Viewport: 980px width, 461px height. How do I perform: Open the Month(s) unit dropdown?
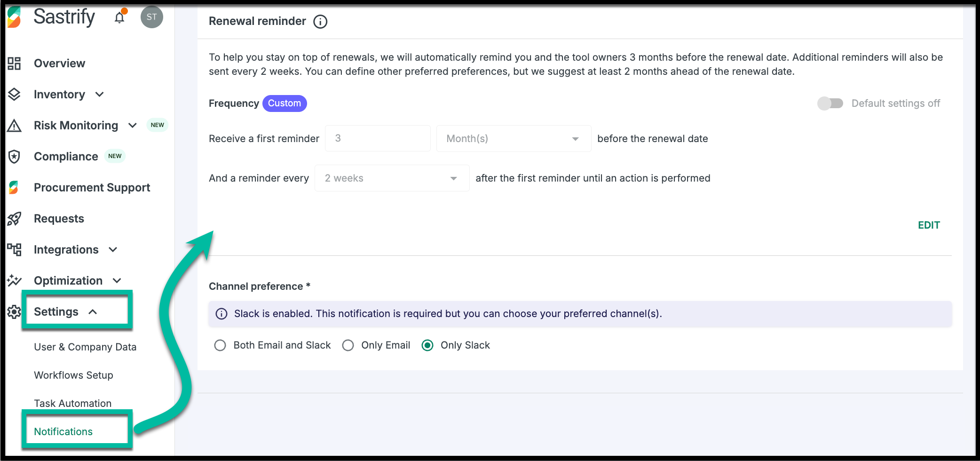514,139
